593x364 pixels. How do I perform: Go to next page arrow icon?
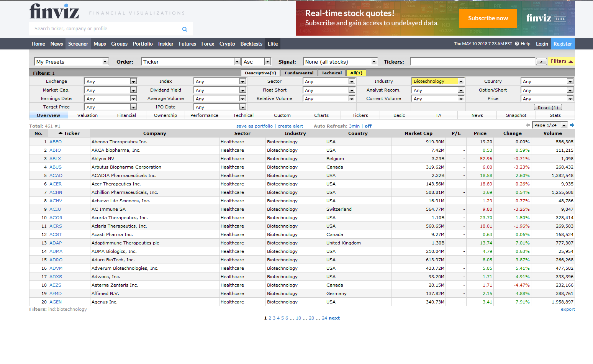(572, 125)
